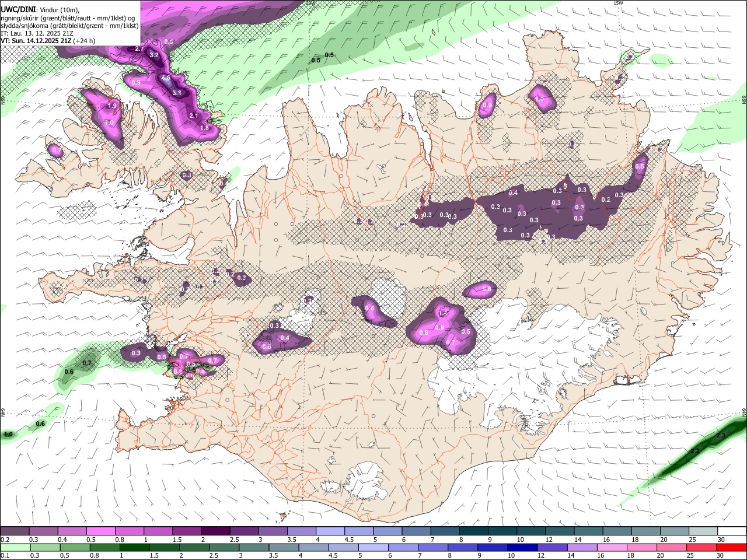Click the lower legend label 25

click(x=690, y=556)
